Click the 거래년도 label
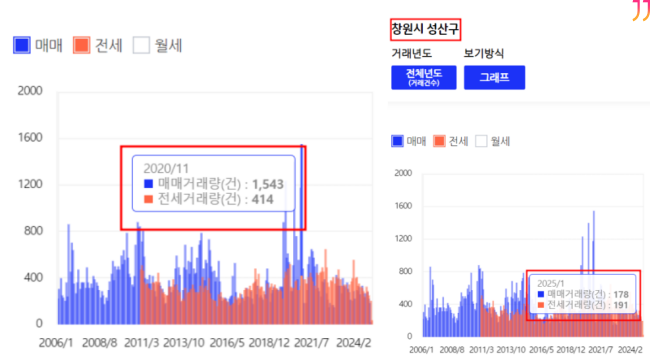 point(411,53)
